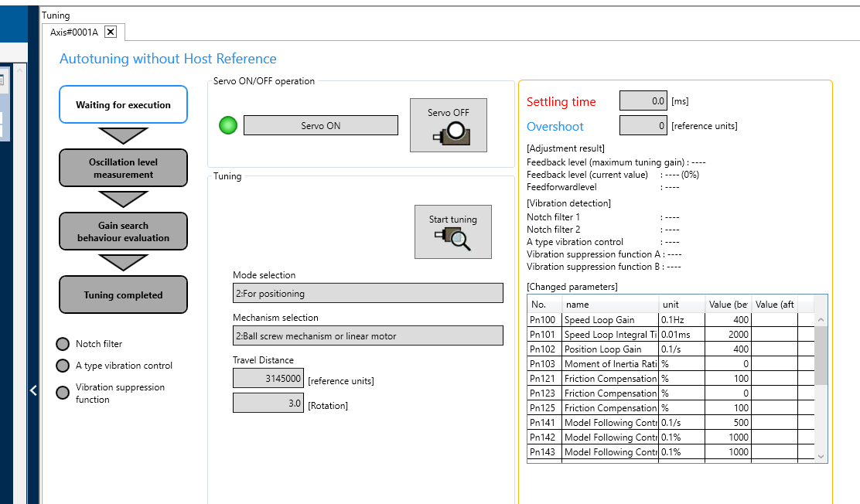Click the Servo OFF motor icon button
860x504 pixels.
[448, 125]
